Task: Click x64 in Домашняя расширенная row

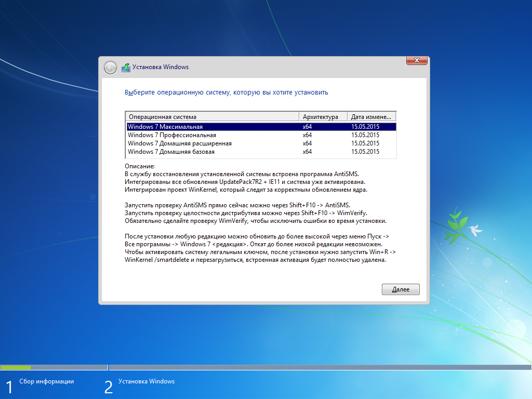Action: tap(307, 143)
